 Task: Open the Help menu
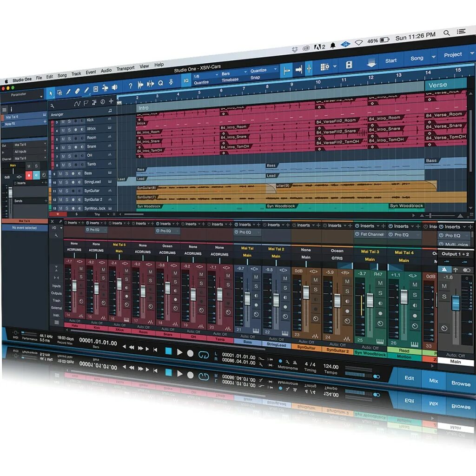coord(159,65)
